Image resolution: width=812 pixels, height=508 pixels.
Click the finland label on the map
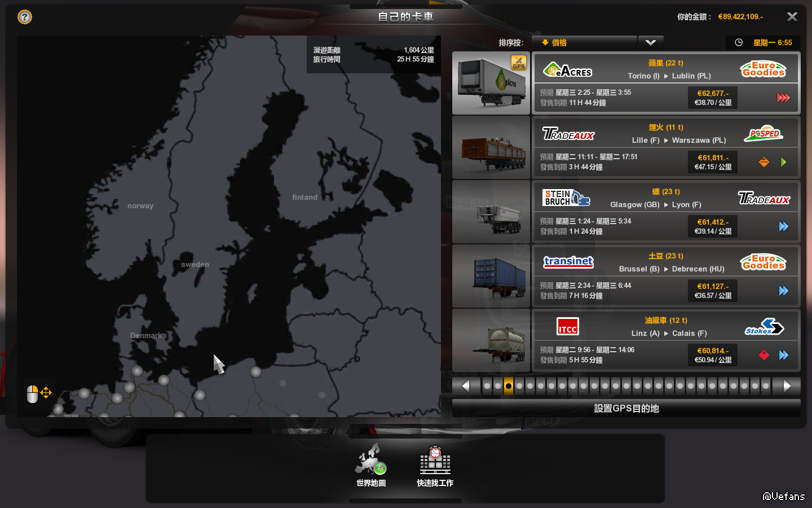(305, 198)
